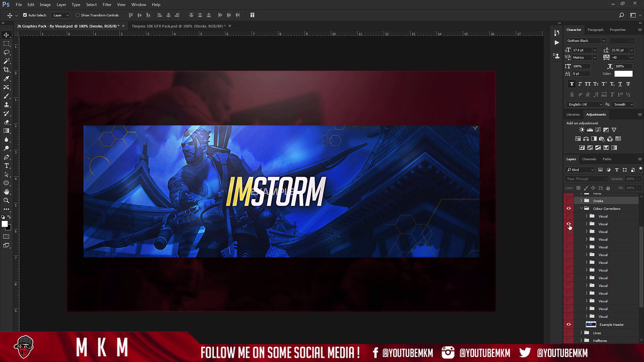Collapse the Colour Corrections group
644x362 pixels.
click(581, 208)
